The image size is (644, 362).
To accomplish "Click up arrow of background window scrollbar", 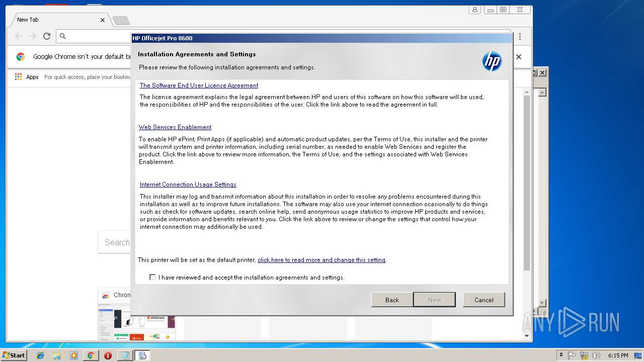I will [542, 93].
